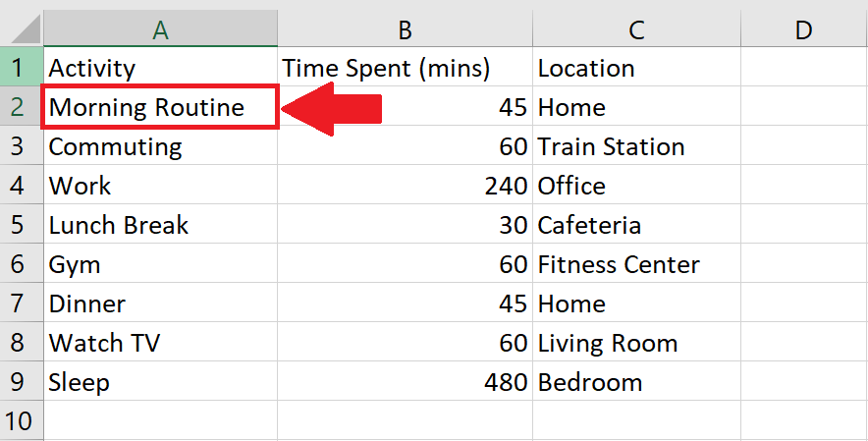Click the Time Spent (mins) cell
This screenshot has height=441, width=868.
(x=406, y=67)
